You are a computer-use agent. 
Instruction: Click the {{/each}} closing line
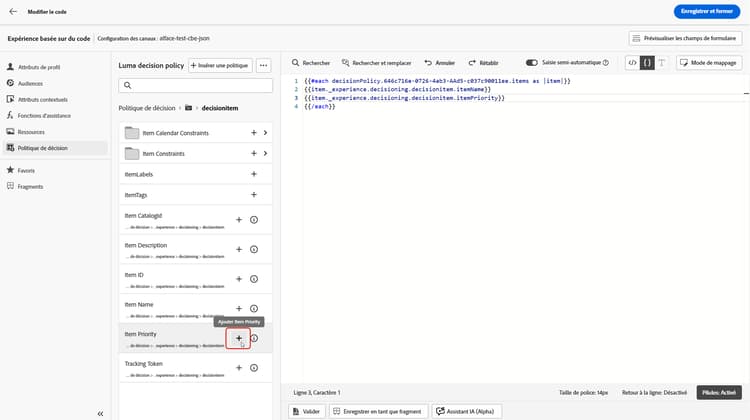320,107
